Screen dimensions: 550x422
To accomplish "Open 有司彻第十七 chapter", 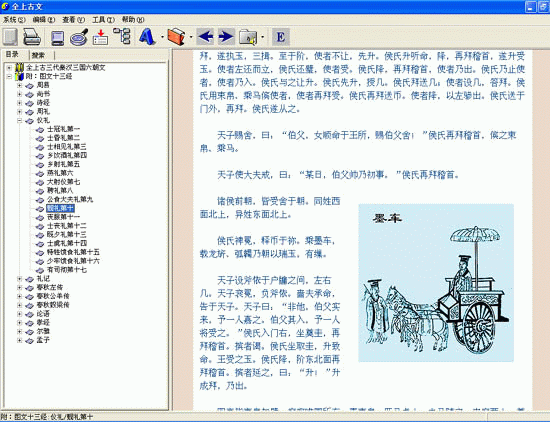I will 67,270.
